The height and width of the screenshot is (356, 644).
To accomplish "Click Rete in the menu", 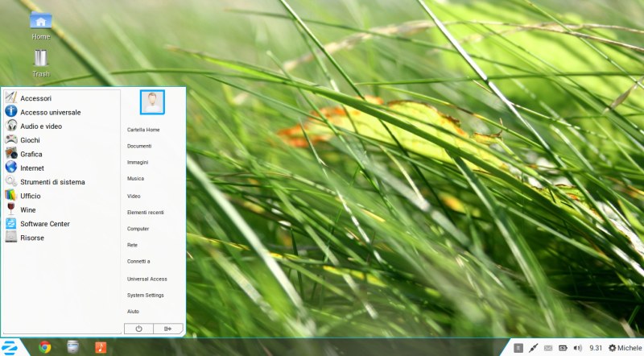I will point(132,245).
